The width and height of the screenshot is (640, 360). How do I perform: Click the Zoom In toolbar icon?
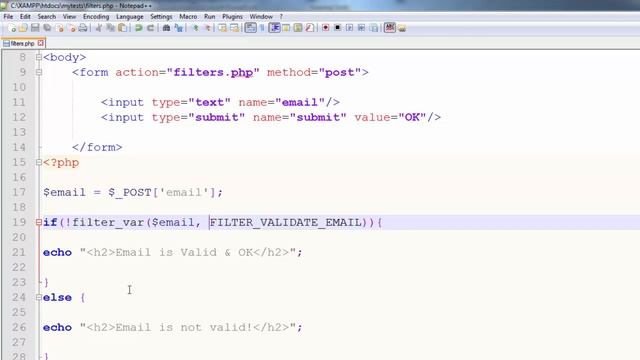(196, 28)
